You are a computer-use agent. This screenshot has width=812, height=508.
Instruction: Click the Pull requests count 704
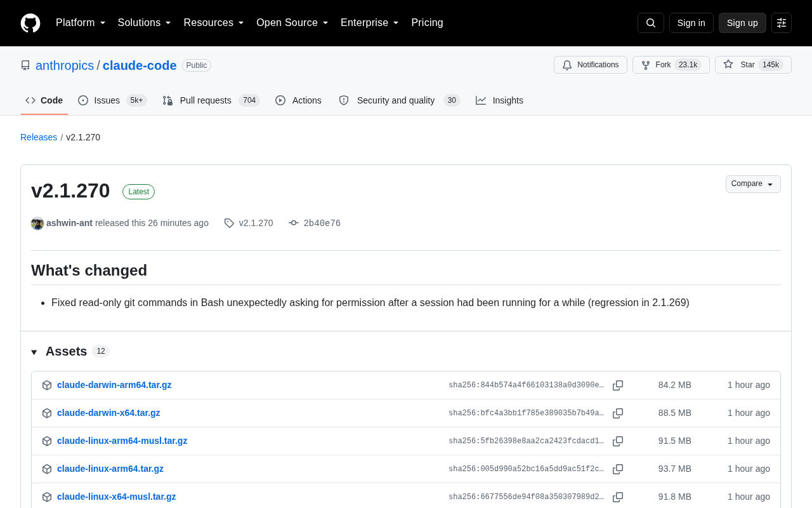[x=249, y=100]
